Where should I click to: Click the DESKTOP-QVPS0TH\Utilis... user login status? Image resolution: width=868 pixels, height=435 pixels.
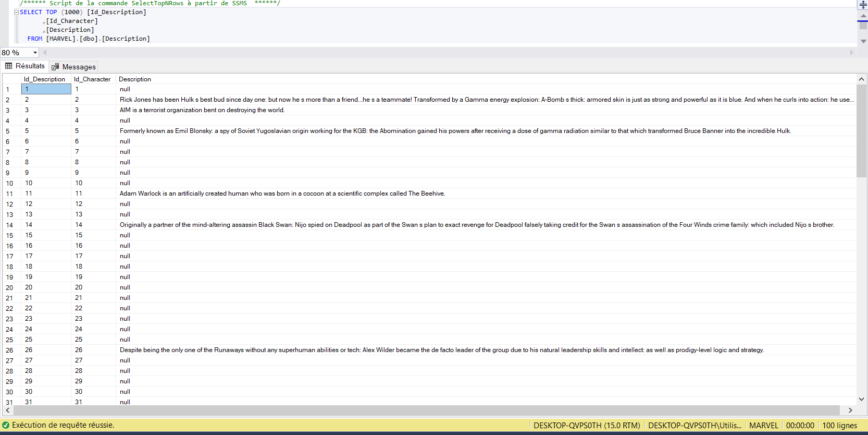pyautogui.click(x=695, y=426)
